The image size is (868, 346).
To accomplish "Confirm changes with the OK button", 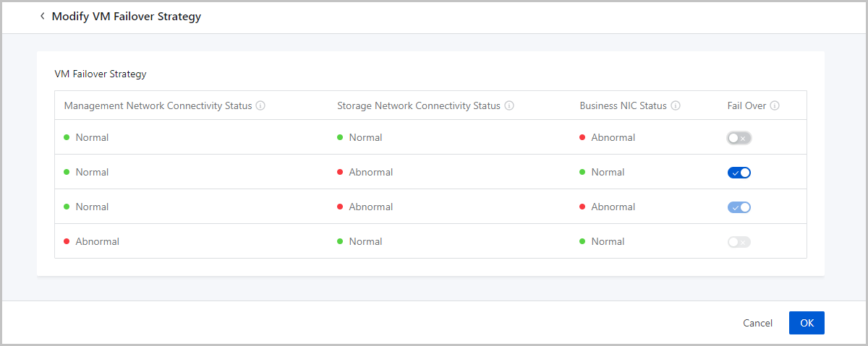I will pyautogui.click(x=807, y=323).
